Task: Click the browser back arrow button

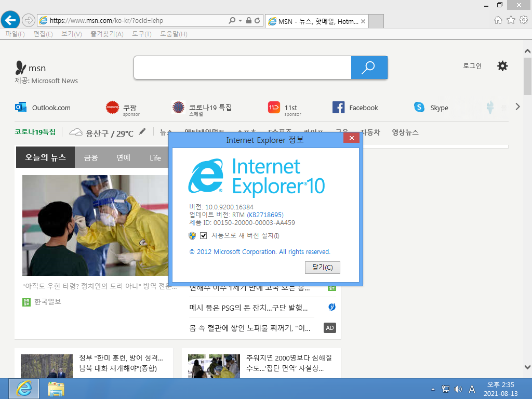Action: pos(10,20)
